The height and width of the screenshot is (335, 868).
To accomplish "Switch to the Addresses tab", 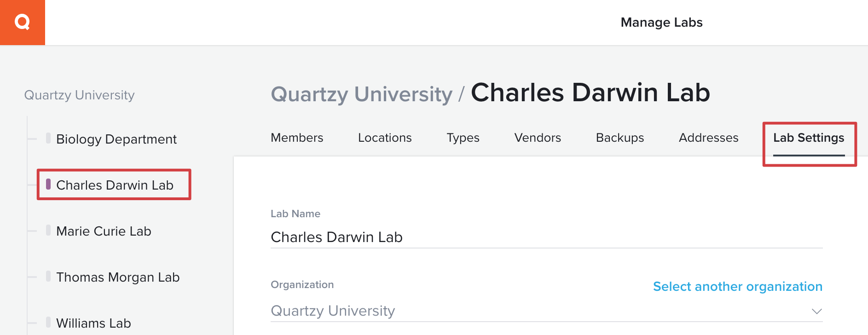I will pyautogui.click(x=708, y=138).
